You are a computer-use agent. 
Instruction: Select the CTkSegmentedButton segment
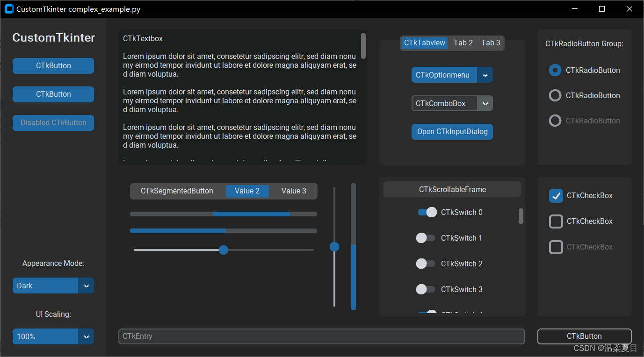point(177,191)
